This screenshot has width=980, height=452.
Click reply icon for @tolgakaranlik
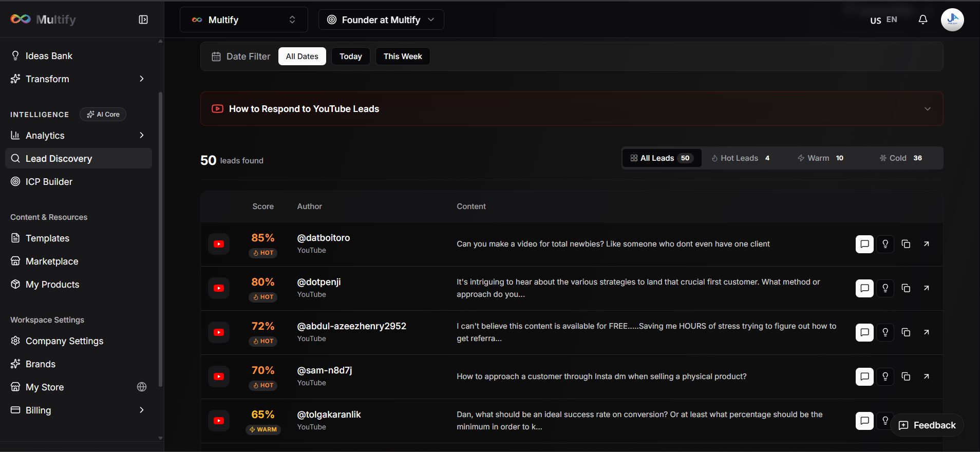tap(864, 421)
